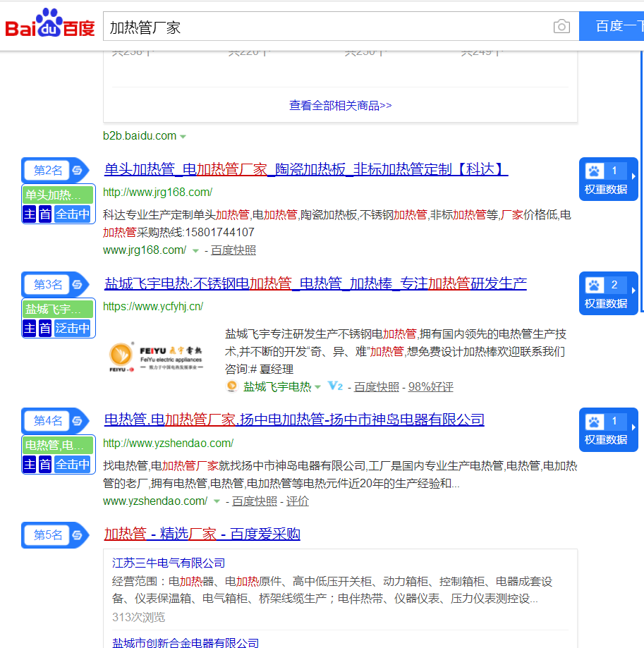Click the green 电热管,电... tag

coord(58,445)
